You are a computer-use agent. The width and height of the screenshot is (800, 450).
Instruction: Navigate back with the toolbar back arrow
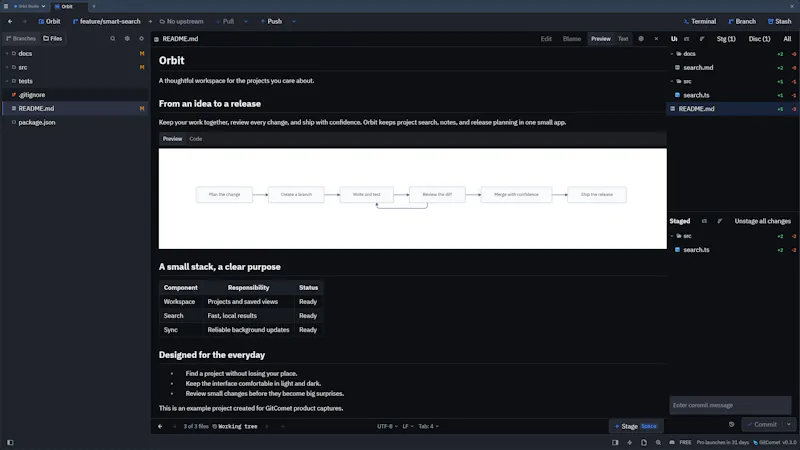click(10, 21)
